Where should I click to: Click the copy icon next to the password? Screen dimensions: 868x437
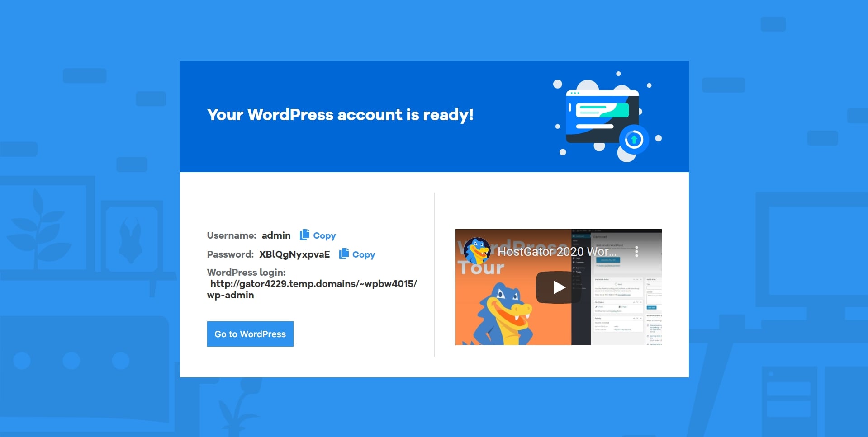pos(344,254)
